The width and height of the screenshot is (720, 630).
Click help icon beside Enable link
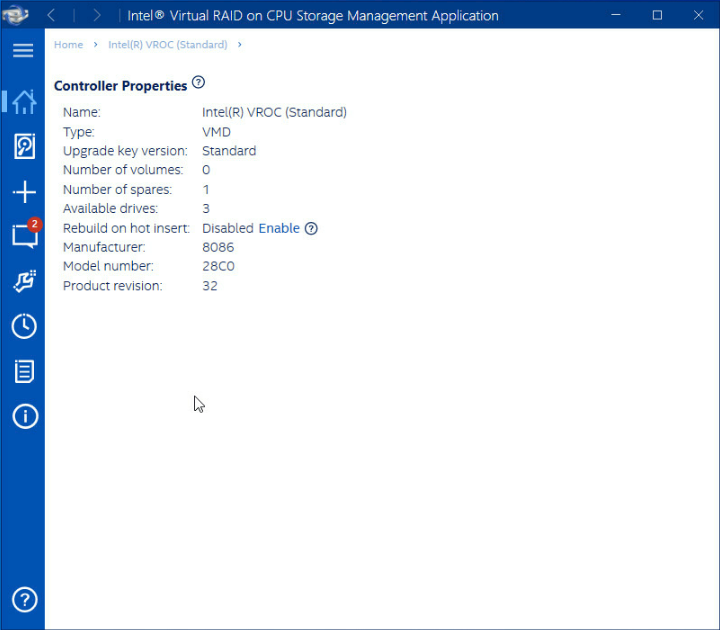tap(311, 228)
